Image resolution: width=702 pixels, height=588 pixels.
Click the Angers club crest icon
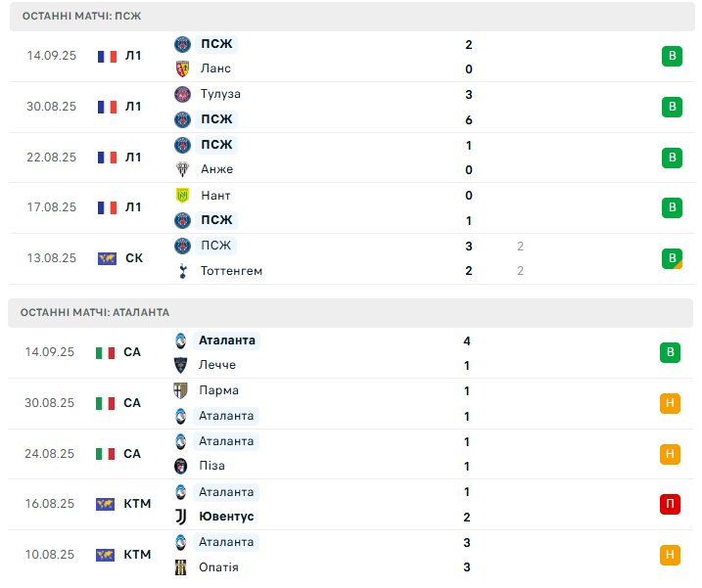click(182, 169)
